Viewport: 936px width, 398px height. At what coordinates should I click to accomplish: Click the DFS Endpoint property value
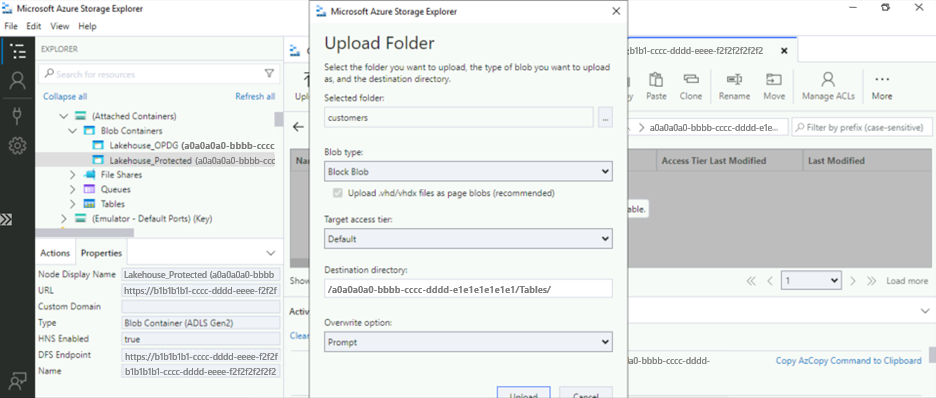pyautogui.click(x=201, y=356)
